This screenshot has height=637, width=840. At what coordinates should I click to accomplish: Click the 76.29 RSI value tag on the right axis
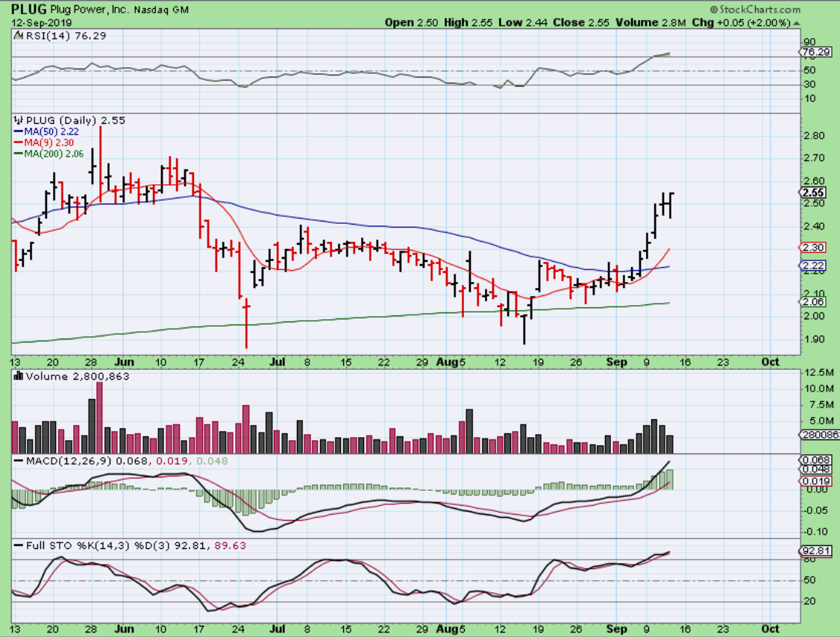(816, 52)
